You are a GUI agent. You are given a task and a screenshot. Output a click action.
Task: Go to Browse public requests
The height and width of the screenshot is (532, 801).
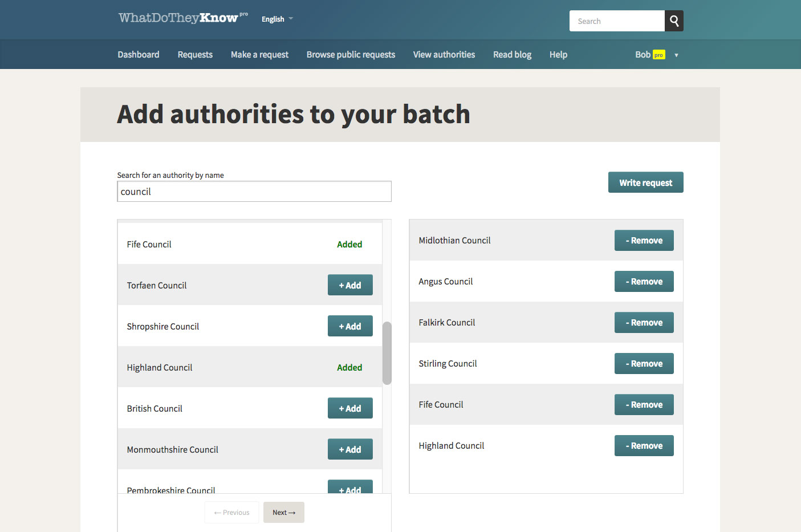pyautogui.click(x=351, y=55)
